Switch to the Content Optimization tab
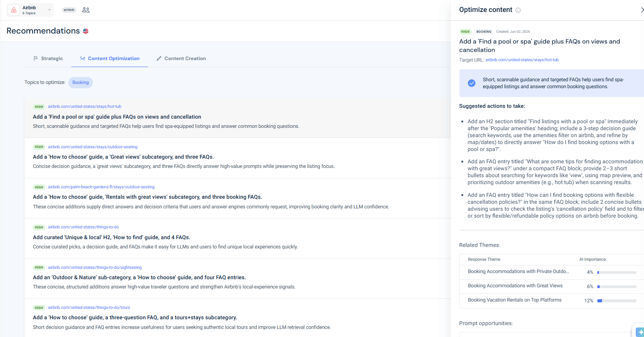The height and width of the screenshot is (337, 644). point(110,59)
